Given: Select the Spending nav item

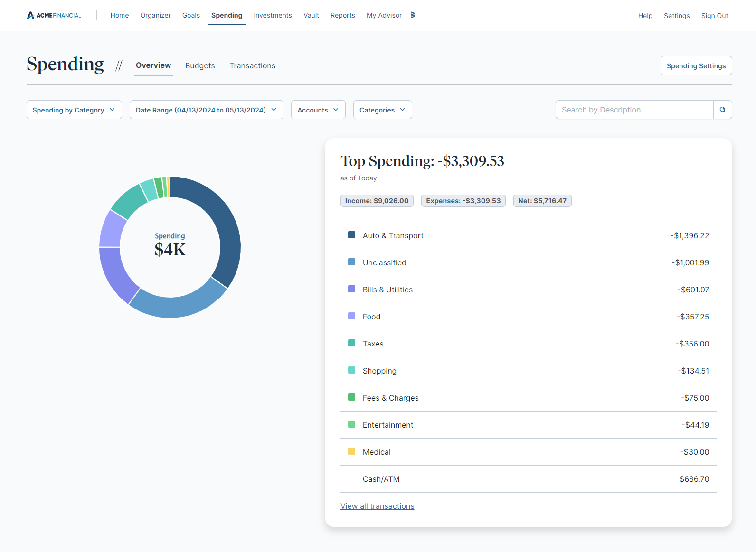Looking at the screenshot, I should tap(227, 15).
